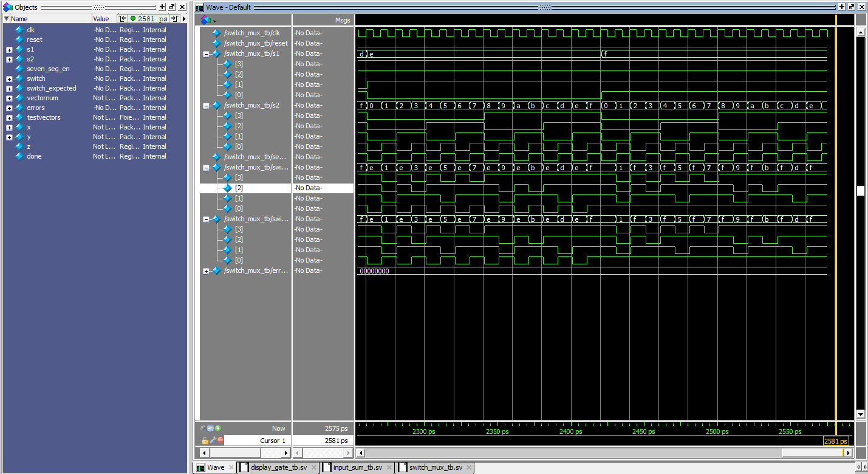Click the find next transition icon in Objects header
The width and height of the screenshot is (868, 474).
(x=175, y=19)
